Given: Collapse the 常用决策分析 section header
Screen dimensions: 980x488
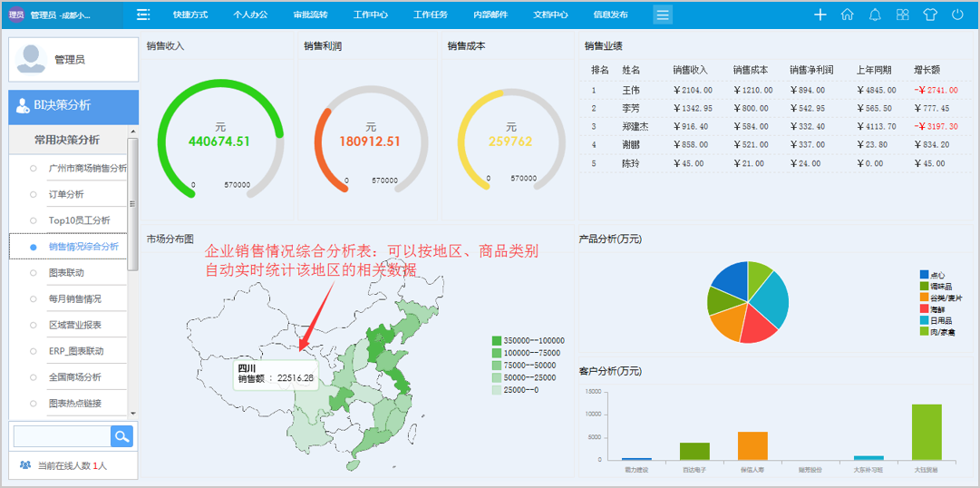Looking at the screenshot, I should (67, 140).
